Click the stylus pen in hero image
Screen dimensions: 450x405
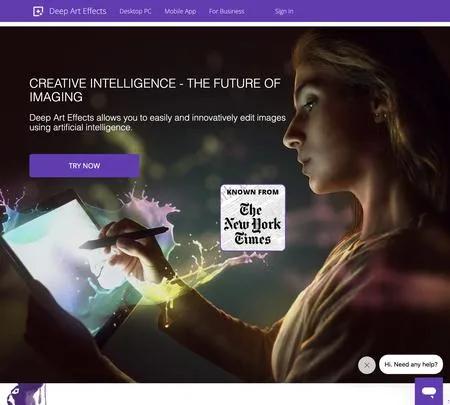(123, 238)
